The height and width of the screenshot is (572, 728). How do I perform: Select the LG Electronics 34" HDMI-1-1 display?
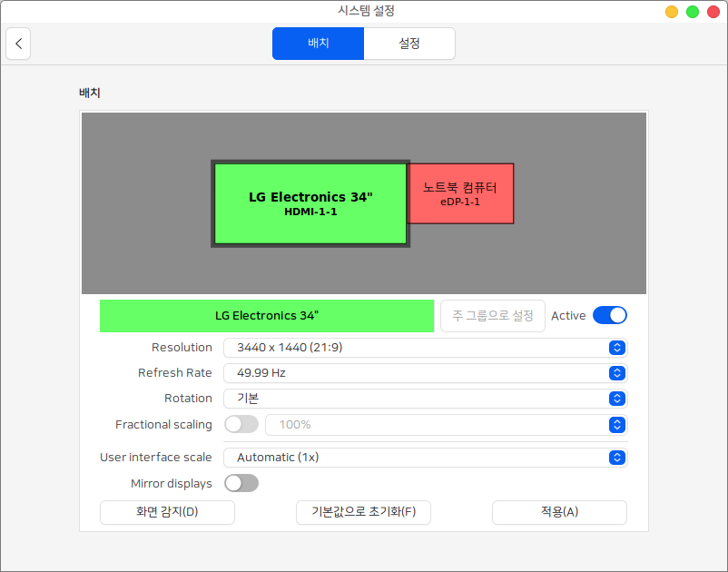tap(310, 203)
